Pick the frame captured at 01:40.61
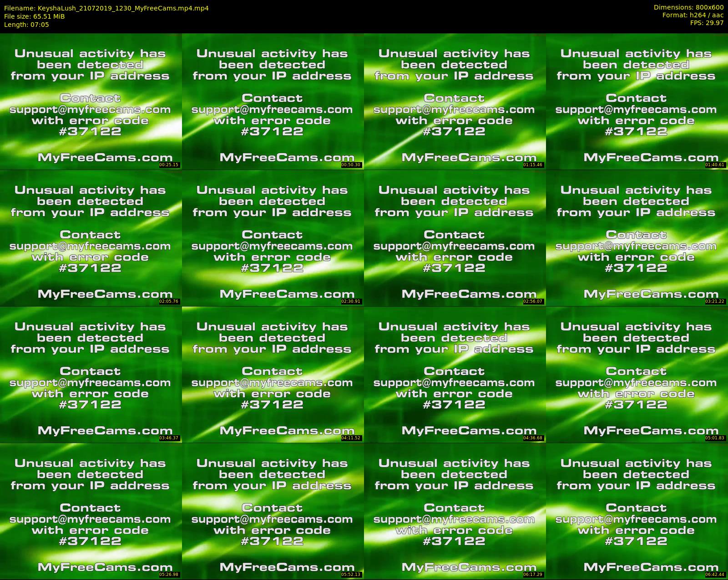 click(637, 101)
